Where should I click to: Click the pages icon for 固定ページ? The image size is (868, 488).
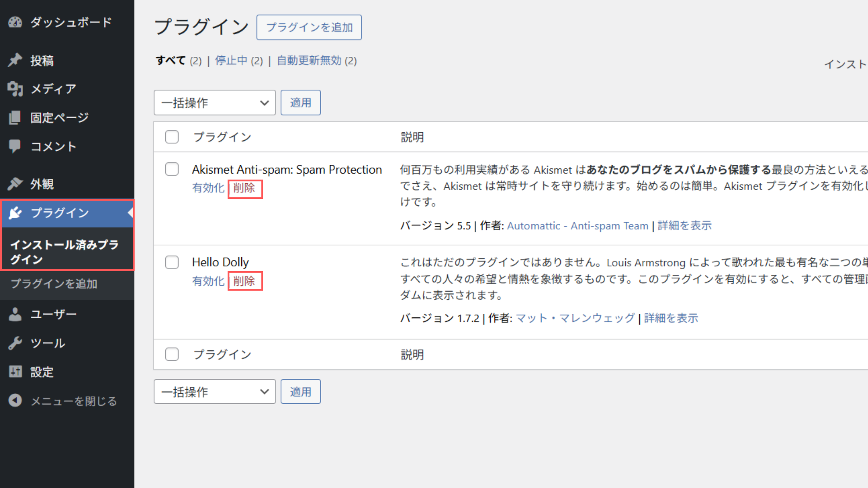pos(15,117)
